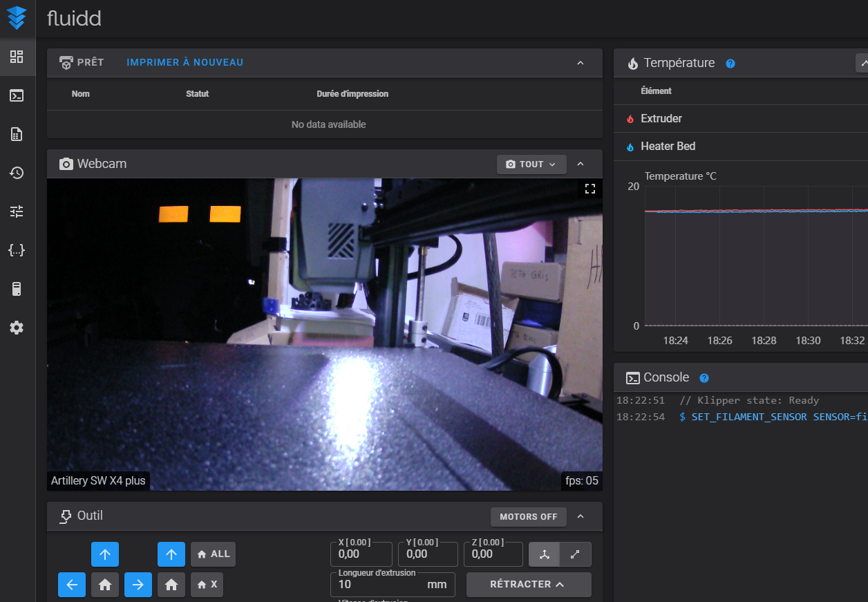Click the left arrow to jog X axis

pos(72,585)
